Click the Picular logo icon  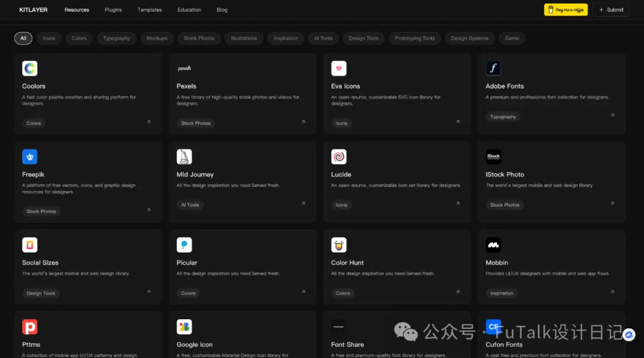184,245
